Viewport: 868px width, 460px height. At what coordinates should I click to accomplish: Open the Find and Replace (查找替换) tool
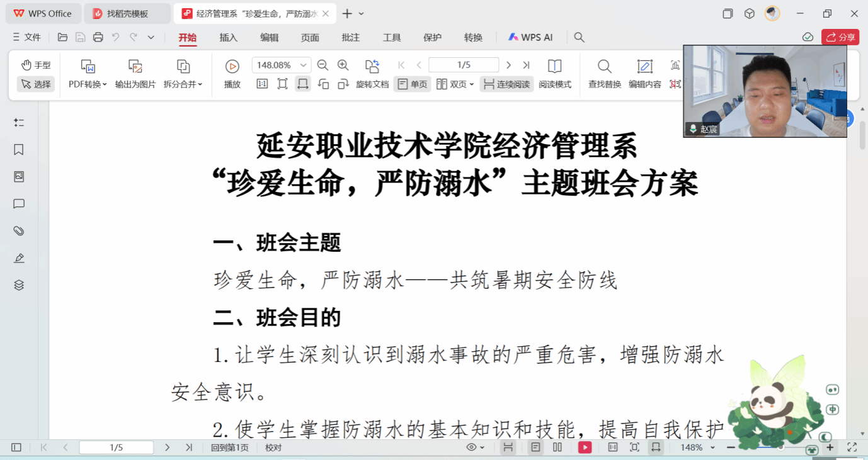[x=604, y=66]
